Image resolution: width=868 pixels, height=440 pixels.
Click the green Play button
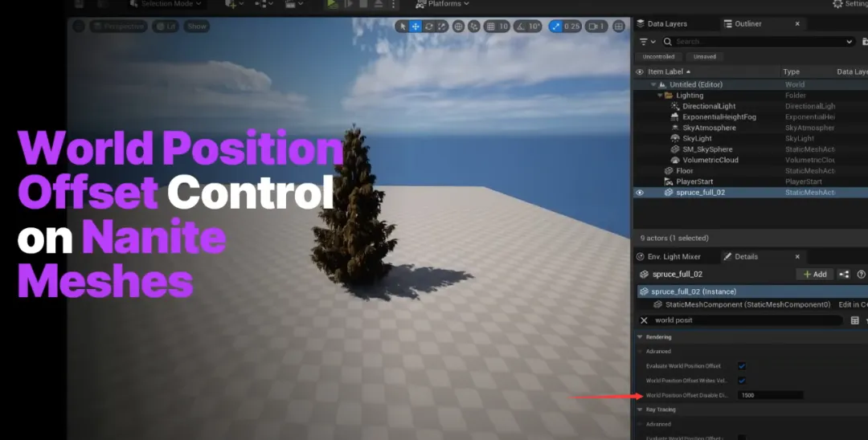tap(332, 4)
